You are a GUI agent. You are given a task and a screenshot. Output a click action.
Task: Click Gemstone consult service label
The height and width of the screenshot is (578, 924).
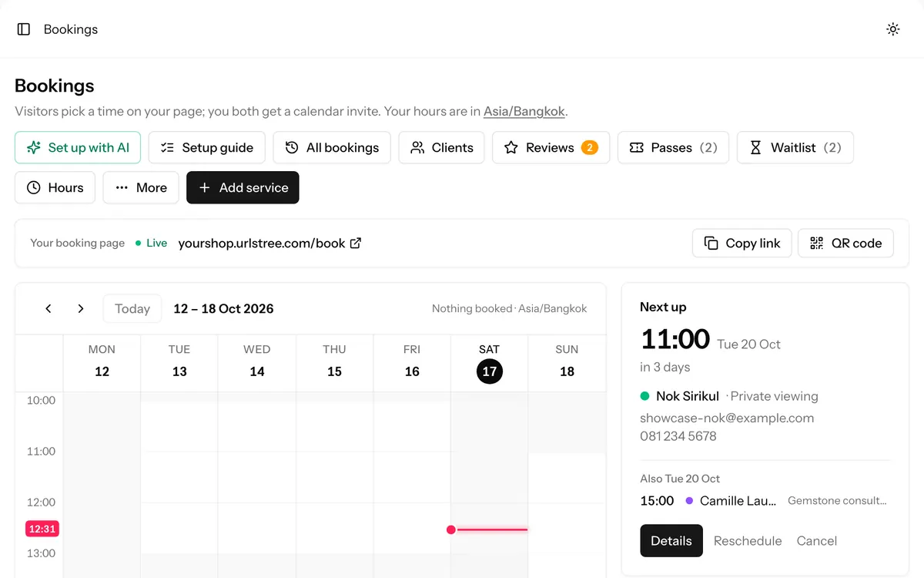click(x=837, y=501)
